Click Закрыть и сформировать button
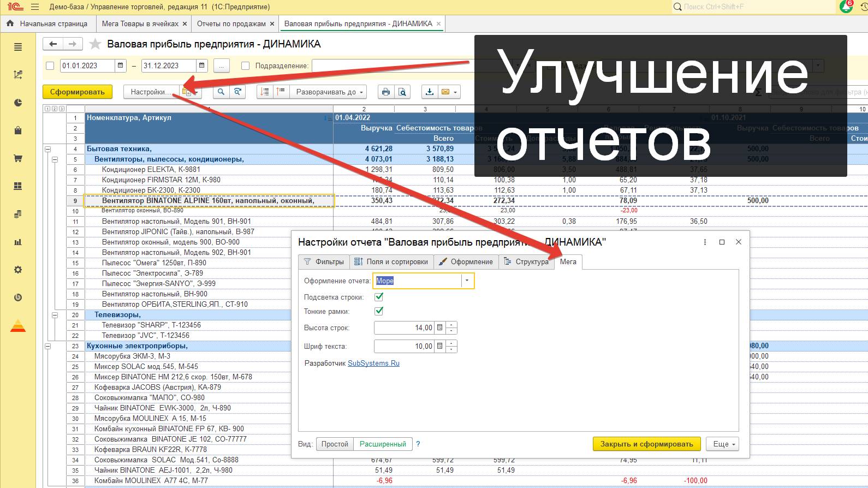 click(646, 444)
